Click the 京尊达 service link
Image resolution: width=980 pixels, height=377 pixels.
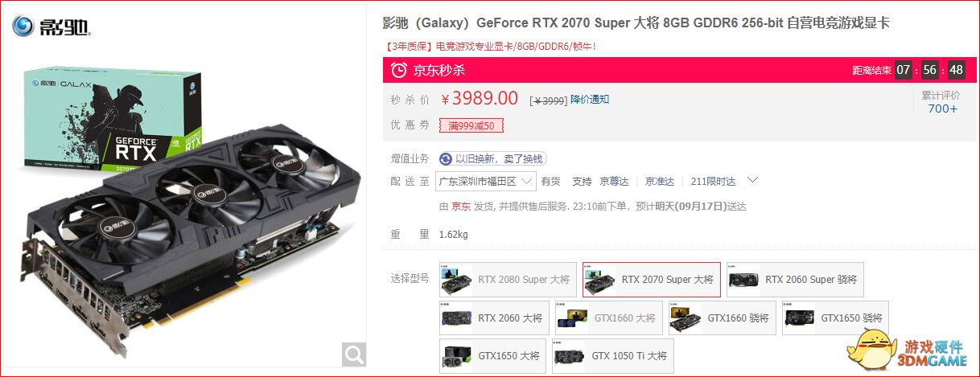[x=615, y=182]
